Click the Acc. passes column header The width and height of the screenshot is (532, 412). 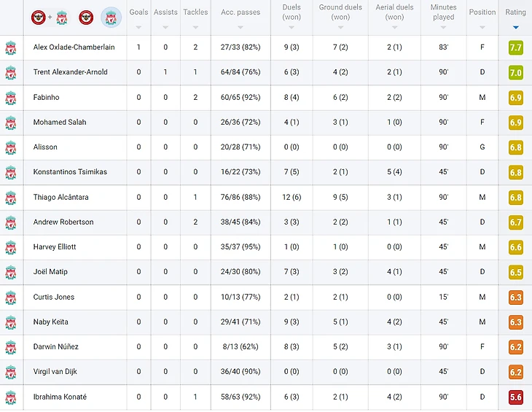tap(240, 12)
